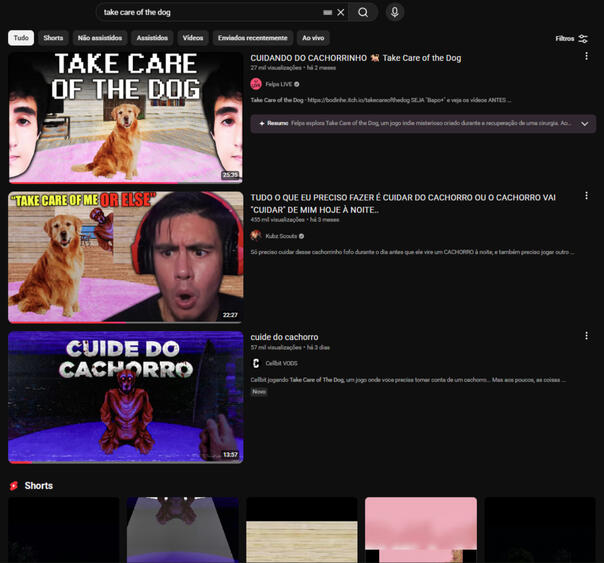Open Cellbit VODS channel avatar
Image resolution: width=604 pixels, height=563 pixels.
(x=256, y=363)
